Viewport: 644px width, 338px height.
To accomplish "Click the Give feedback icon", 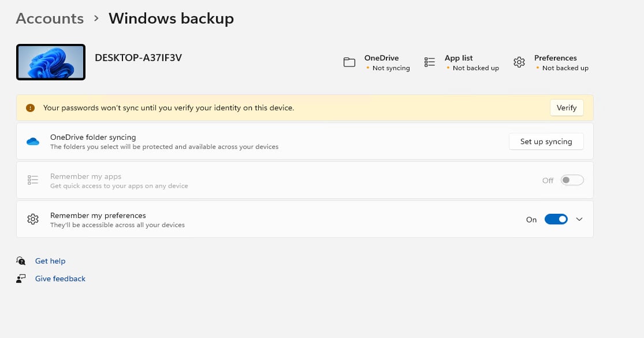I will tap(21, 278).
